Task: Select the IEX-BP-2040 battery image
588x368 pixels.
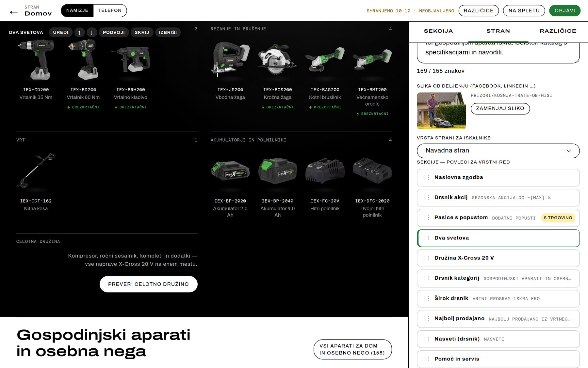Action: pos(278,171)
